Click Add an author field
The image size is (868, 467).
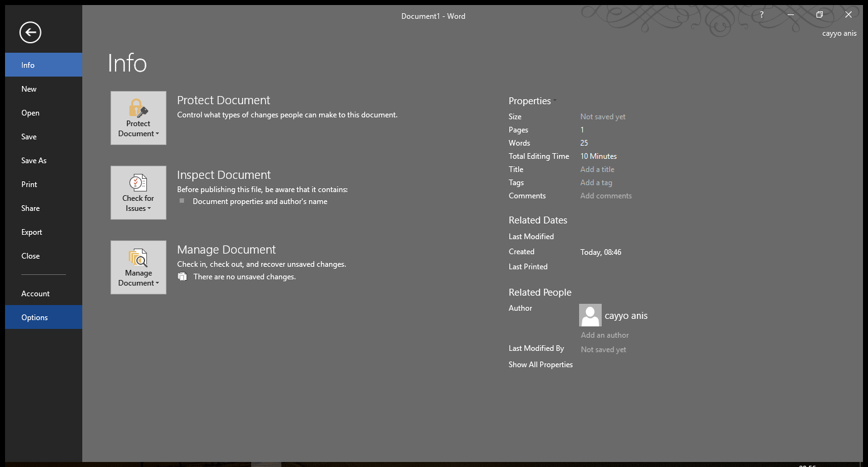(x=605, y=335)
